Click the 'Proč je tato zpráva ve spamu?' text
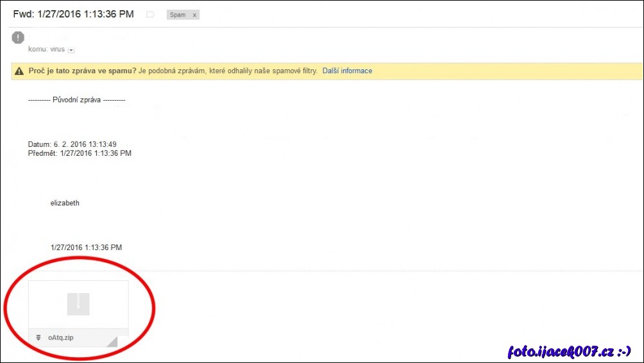This screenshot has height=363, width=644. coord(81,71)
